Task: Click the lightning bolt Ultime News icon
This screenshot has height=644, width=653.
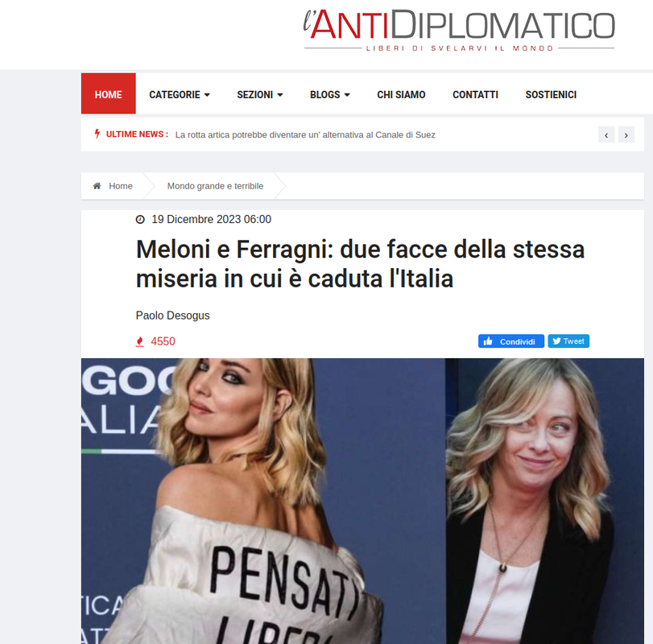Action: (97, 134)
